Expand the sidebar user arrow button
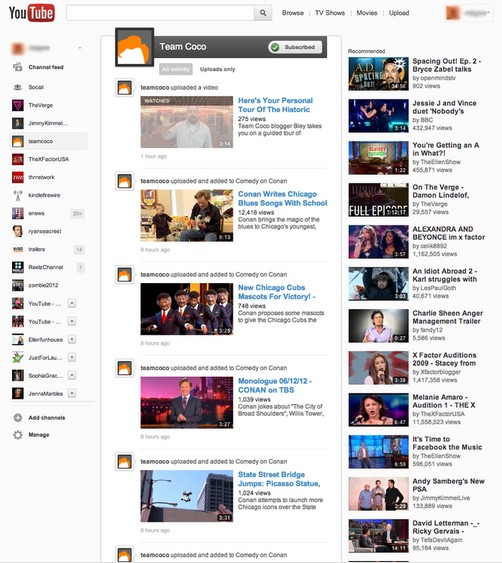Viewport: 502px width, 563px height. (80, 48)
